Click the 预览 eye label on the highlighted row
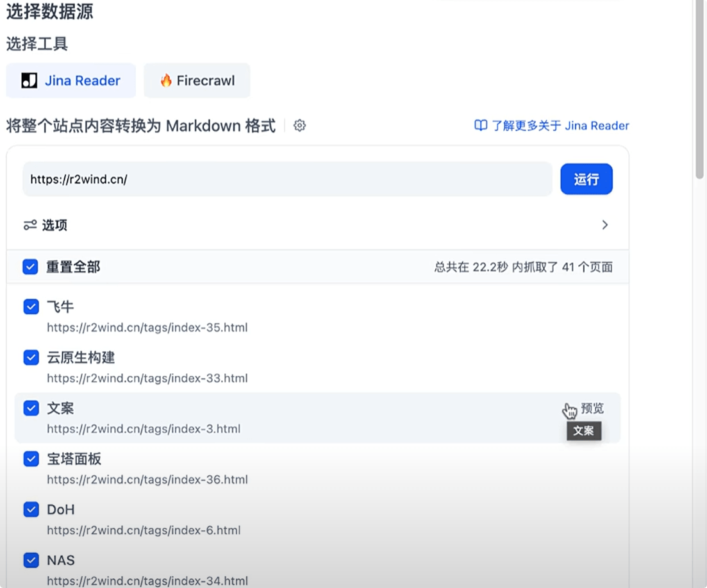The image size is (707, 588). pyautogui.click(x=593, y=408)
